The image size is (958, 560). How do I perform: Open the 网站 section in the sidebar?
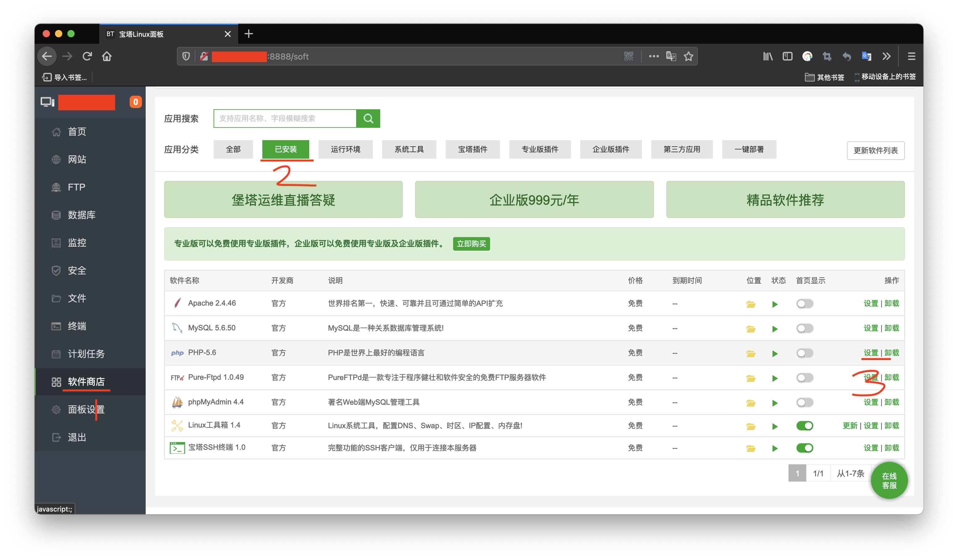(77, 159)
